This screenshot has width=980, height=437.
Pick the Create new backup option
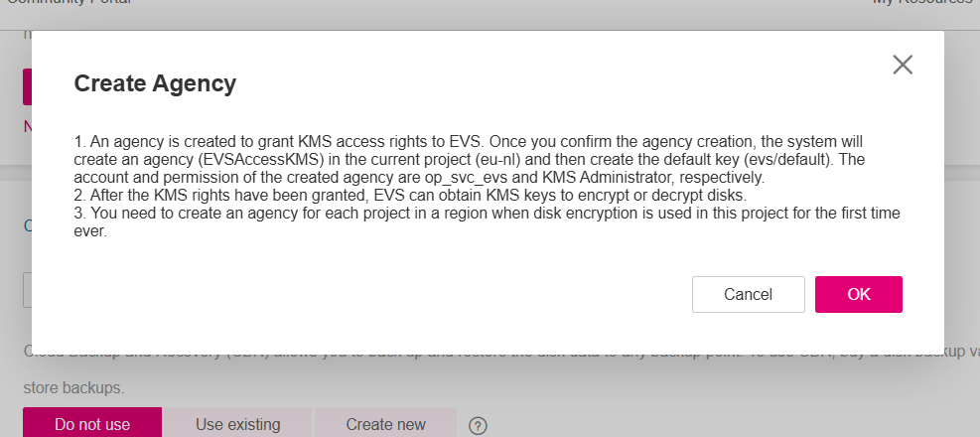tap(385, 423)
